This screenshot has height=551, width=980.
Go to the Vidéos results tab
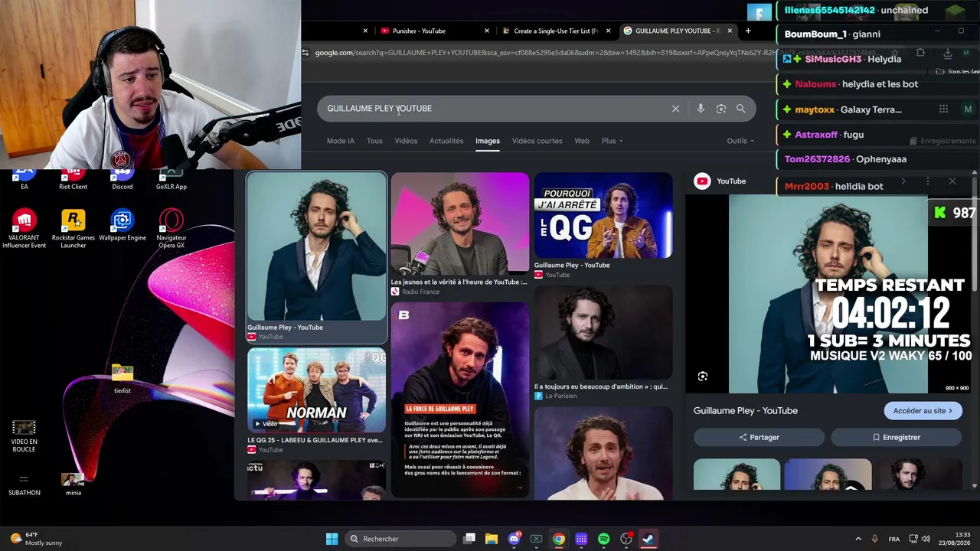[x=406, y=141]
